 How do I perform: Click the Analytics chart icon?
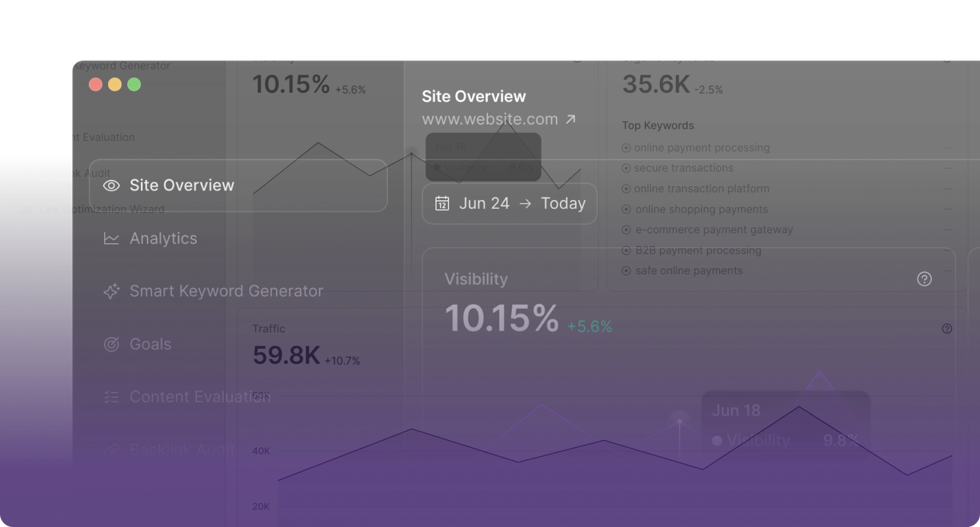[x=111, y=238]
